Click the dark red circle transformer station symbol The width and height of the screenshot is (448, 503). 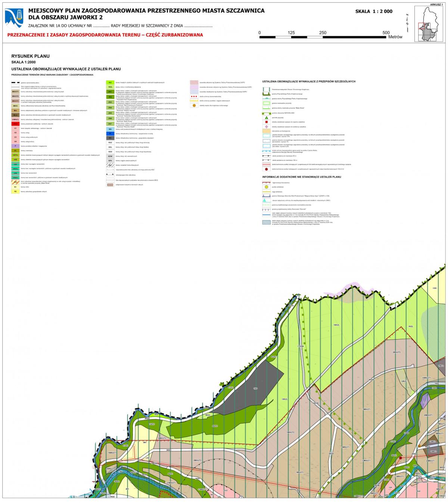(x=267, y=169)
